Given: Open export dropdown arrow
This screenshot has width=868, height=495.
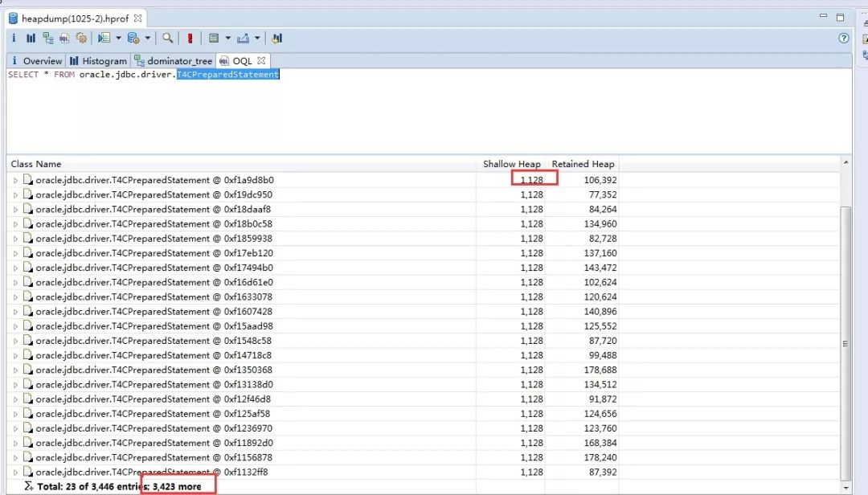Looking at the screenshot, I should pyautogui.click(x=257, y=39).
